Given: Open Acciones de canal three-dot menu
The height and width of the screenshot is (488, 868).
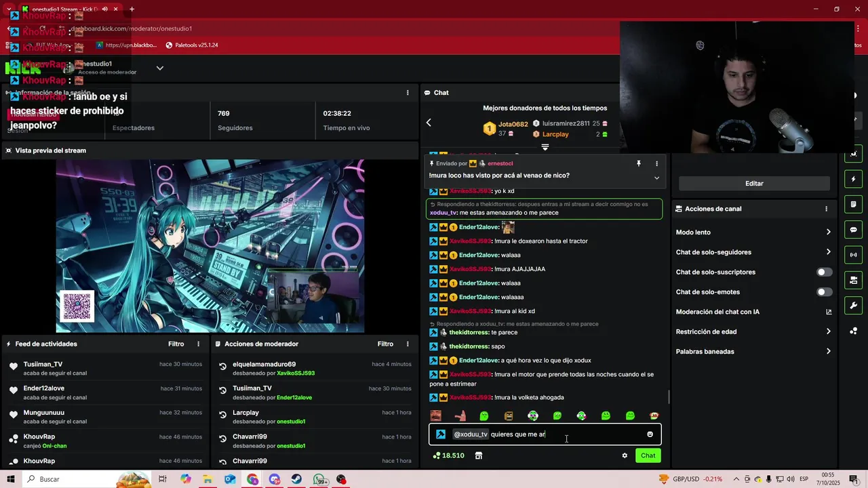Looking at the screenshot, I should [826, 209].
